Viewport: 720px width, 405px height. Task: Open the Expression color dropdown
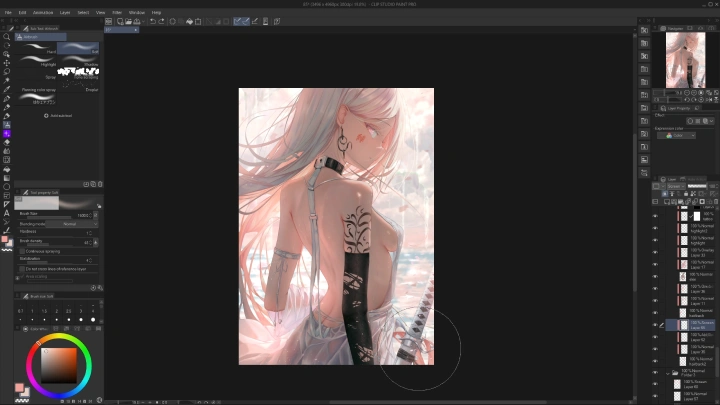(676, 135)
